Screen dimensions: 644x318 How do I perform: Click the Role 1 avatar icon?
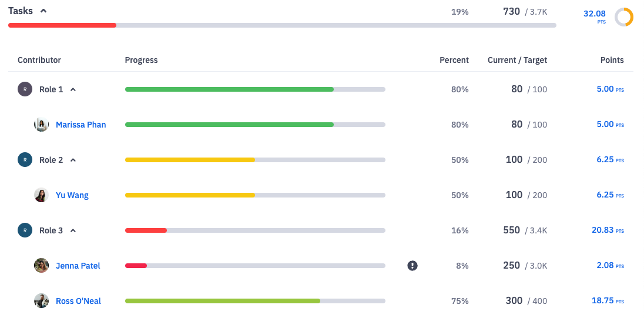25,89
